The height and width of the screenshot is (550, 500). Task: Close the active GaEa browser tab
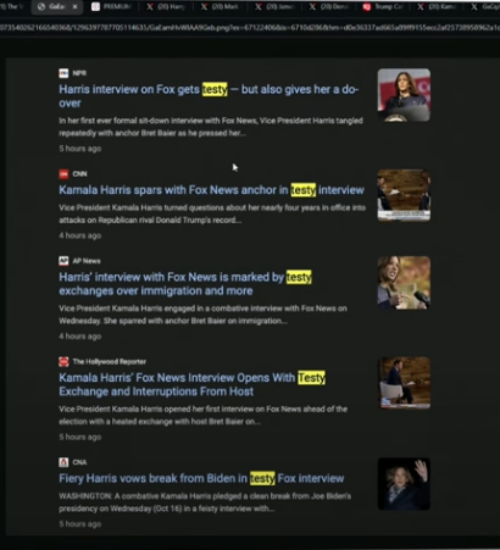coord(75,7)
